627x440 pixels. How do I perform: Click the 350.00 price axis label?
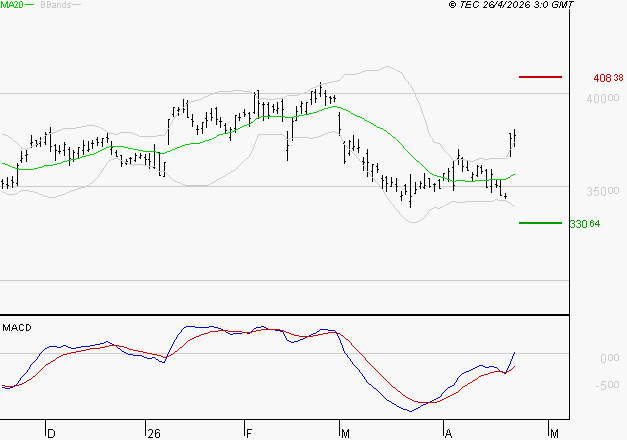(603, 192)
